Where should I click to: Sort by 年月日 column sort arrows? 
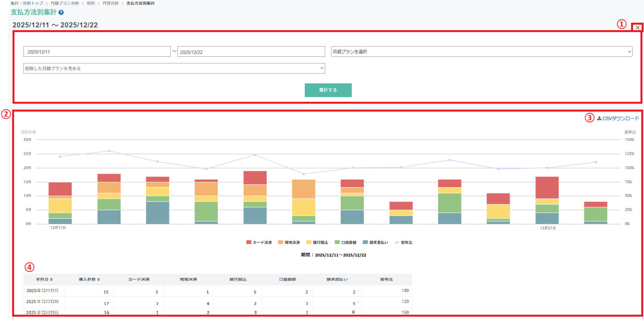[x=51, y=279]
